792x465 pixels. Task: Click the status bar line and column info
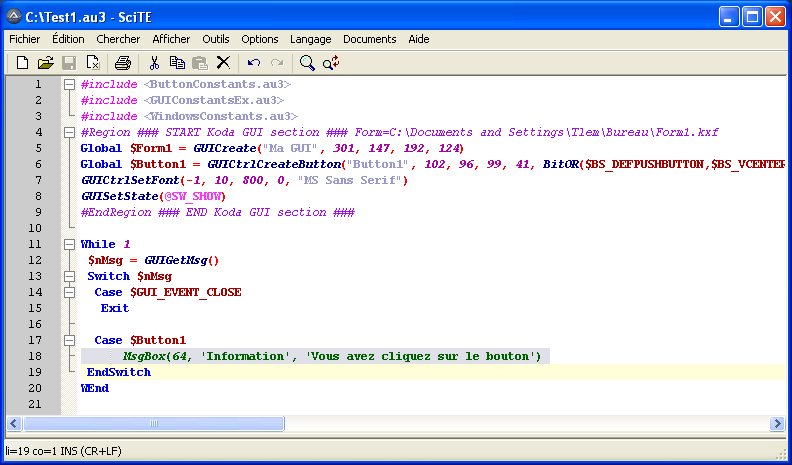[63, 450]
